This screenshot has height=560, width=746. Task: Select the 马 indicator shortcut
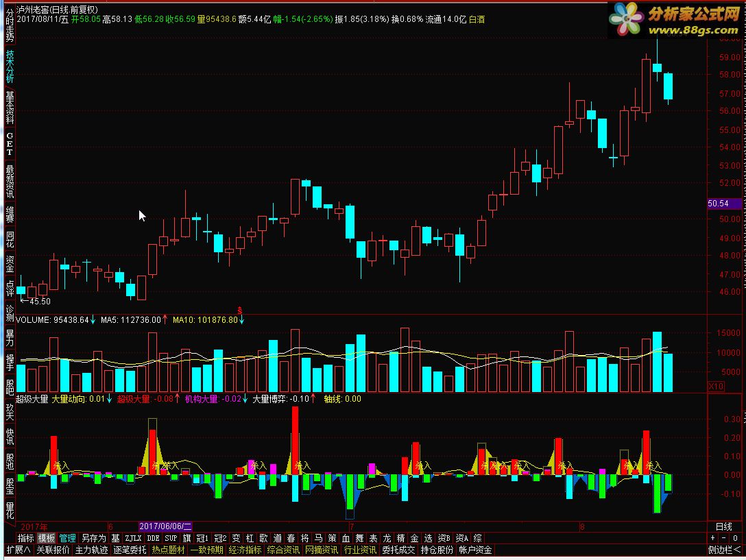pyautogui.click(x=319, y=538)
